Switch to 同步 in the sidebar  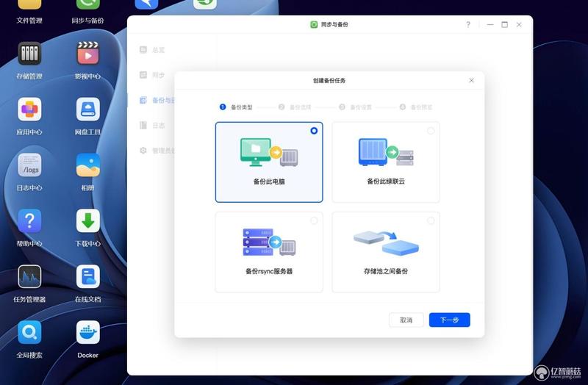(152, 75)
